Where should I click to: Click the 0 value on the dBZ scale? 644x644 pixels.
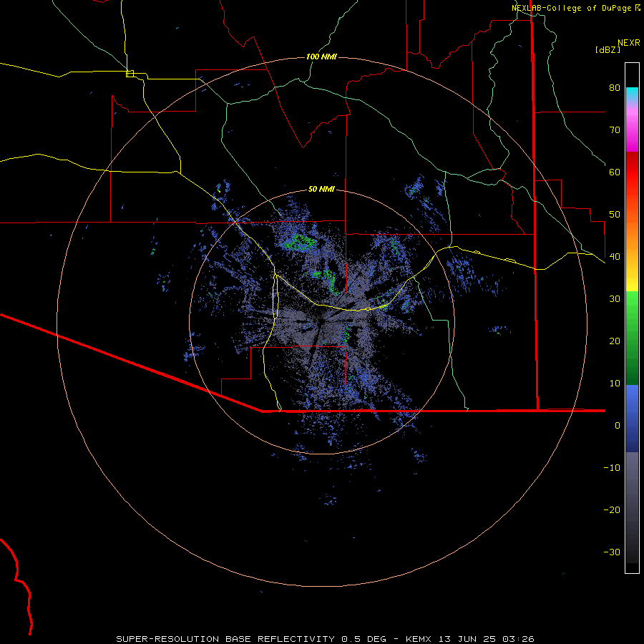pyautogui.click(x=618, y=426)
